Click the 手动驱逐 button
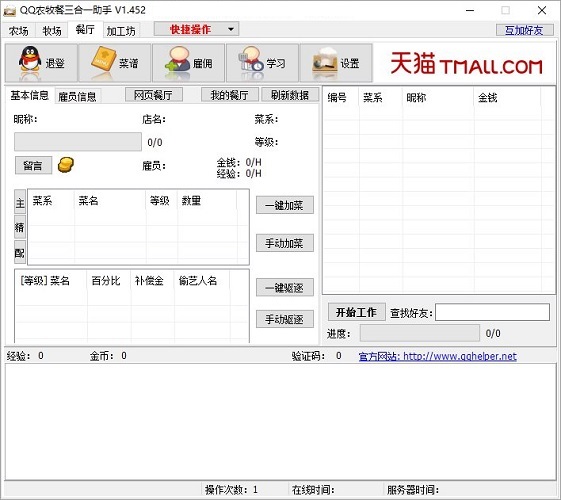The height and width of the screenshot is (500, 561). coord(284,319)
